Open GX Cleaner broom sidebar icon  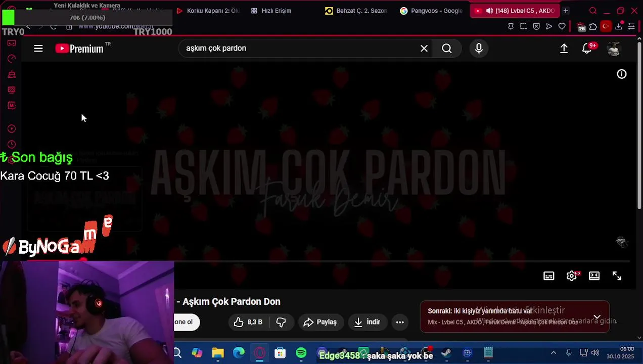(12, 74)
